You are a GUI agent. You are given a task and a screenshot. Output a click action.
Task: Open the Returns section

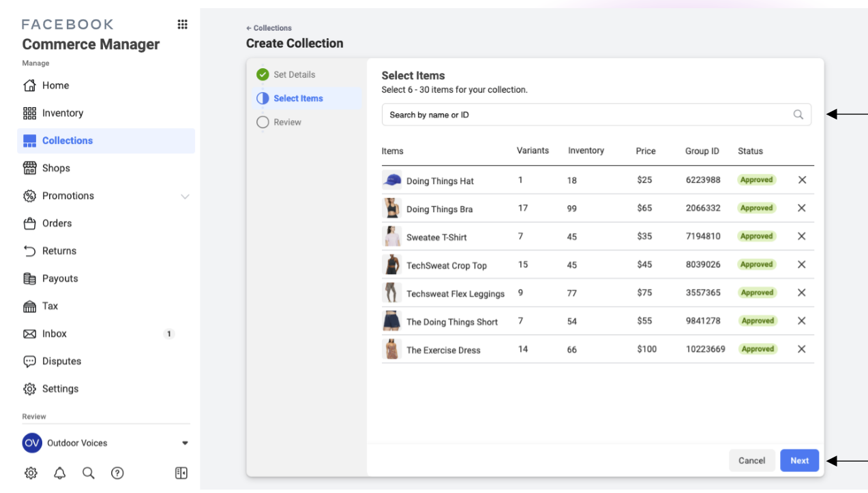point(58,251)
